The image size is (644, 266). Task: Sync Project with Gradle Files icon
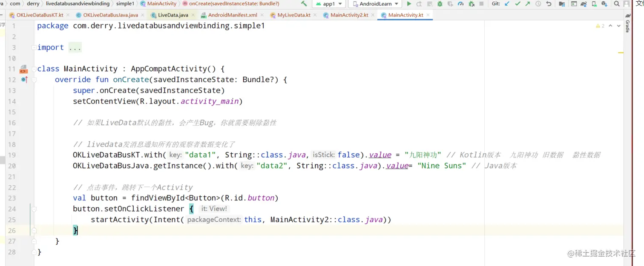pos(584,4)
